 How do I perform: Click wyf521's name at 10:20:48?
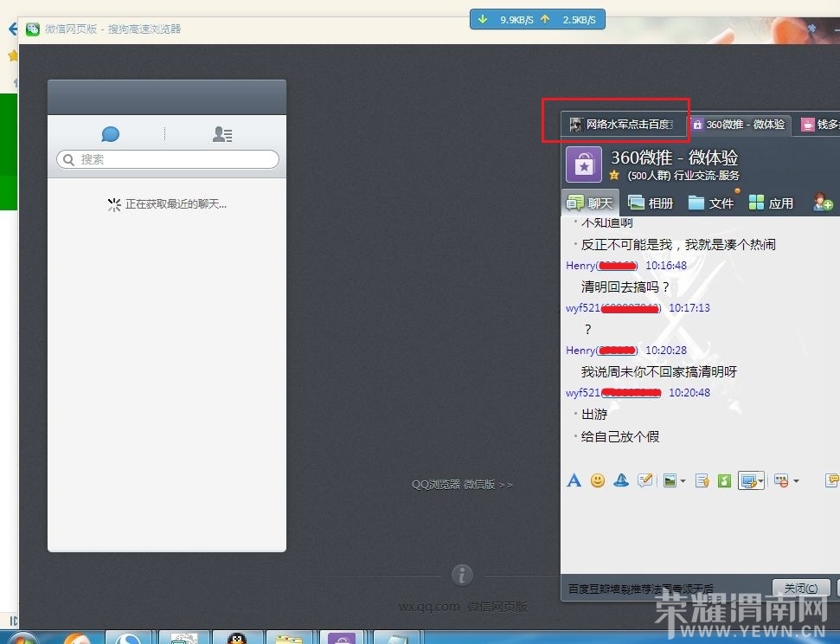coord(583,392)
